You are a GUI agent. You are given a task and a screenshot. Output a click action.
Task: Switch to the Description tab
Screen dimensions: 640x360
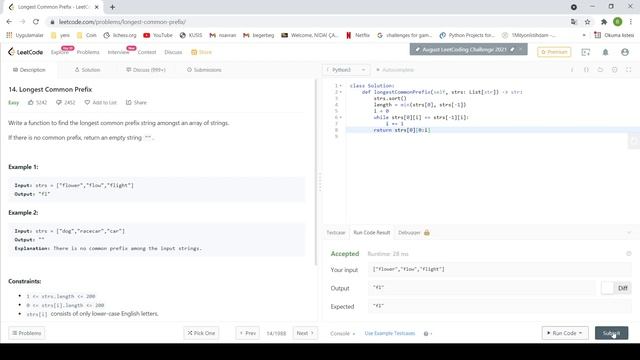[29, 70]
